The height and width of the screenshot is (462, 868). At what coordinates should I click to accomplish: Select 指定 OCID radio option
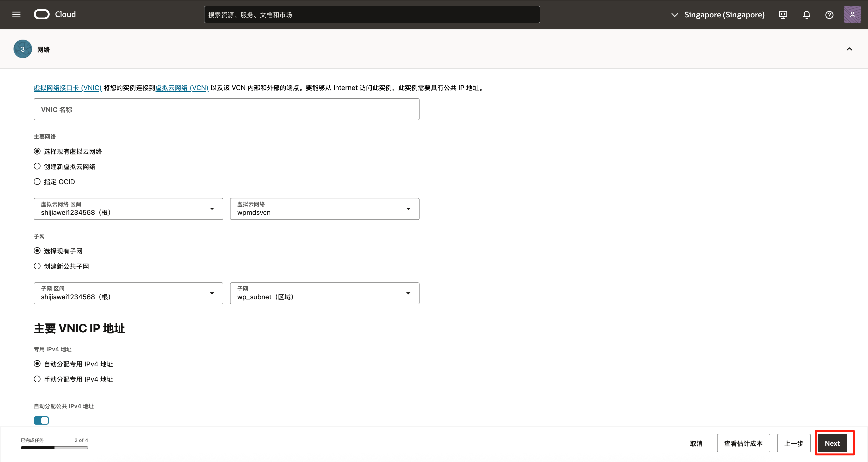37,182
